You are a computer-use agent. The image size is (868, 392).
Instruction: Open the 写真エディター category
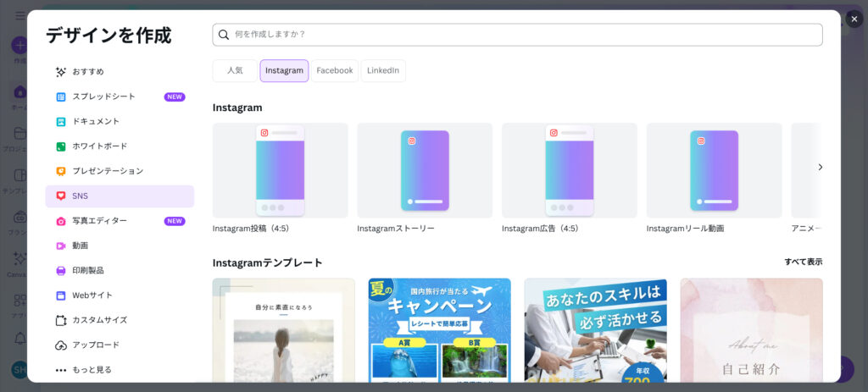[120, 221]
